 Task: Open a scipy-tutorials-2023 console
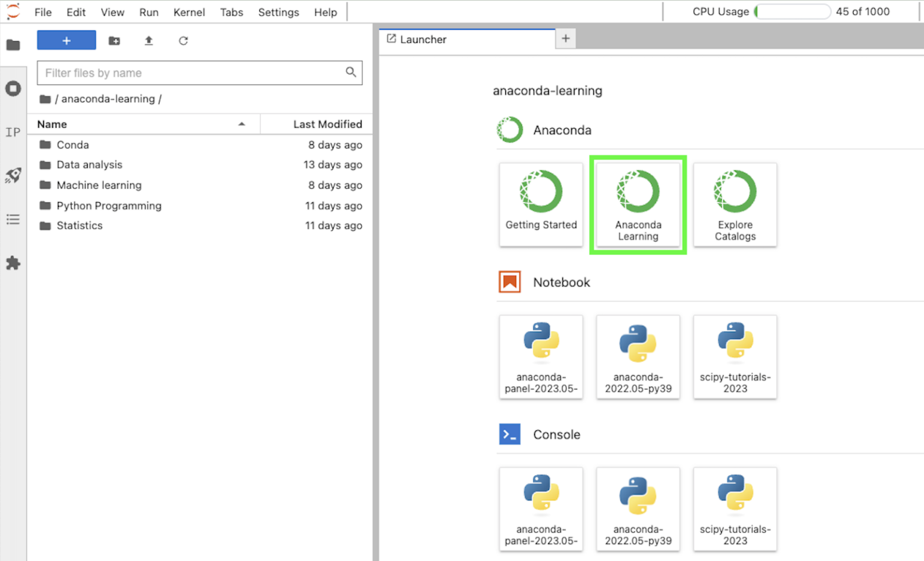coord(735,509)
